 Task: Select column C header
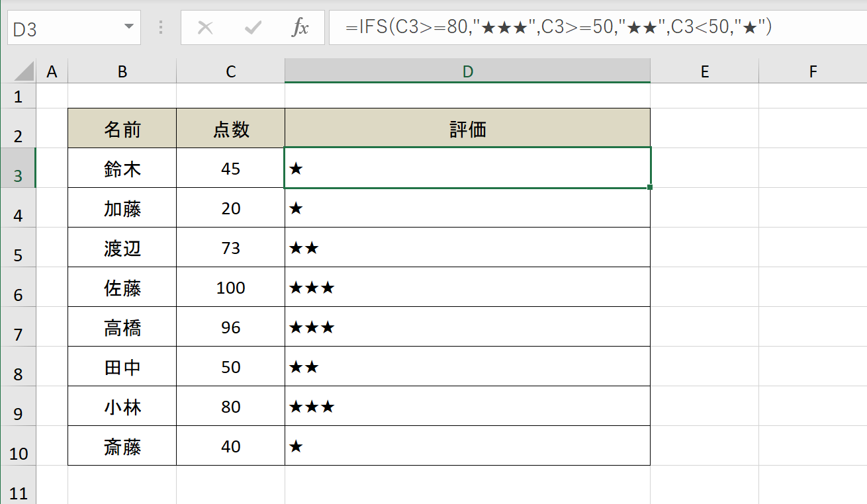231,71
